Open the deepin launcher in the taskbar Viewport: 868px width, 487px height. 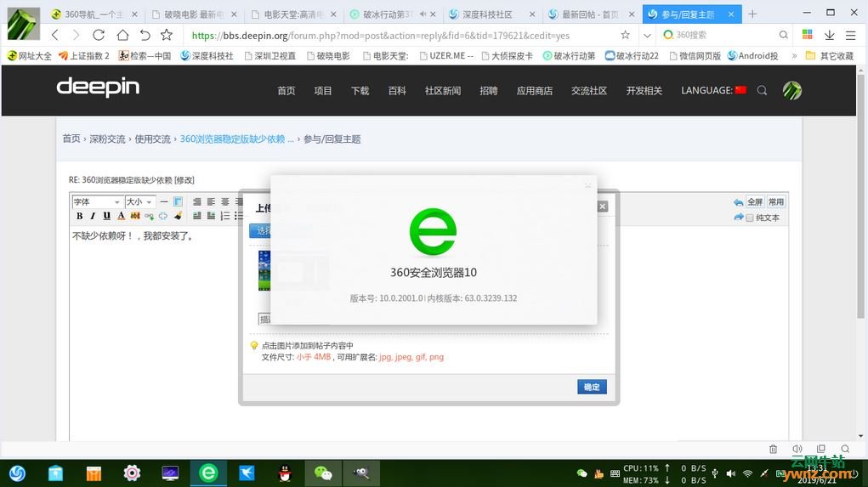point(18,473)
